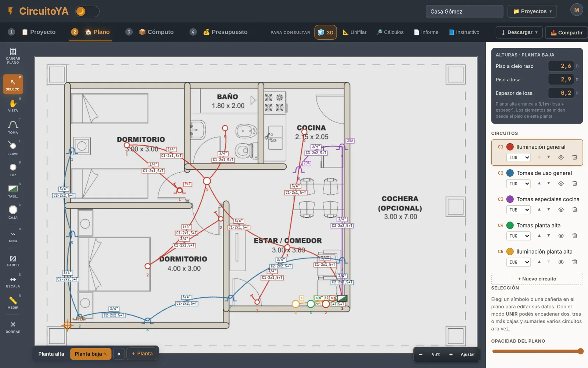Choose the Escala scale tool
This screenshot has height=368, width=588.
tap(13, 282)
